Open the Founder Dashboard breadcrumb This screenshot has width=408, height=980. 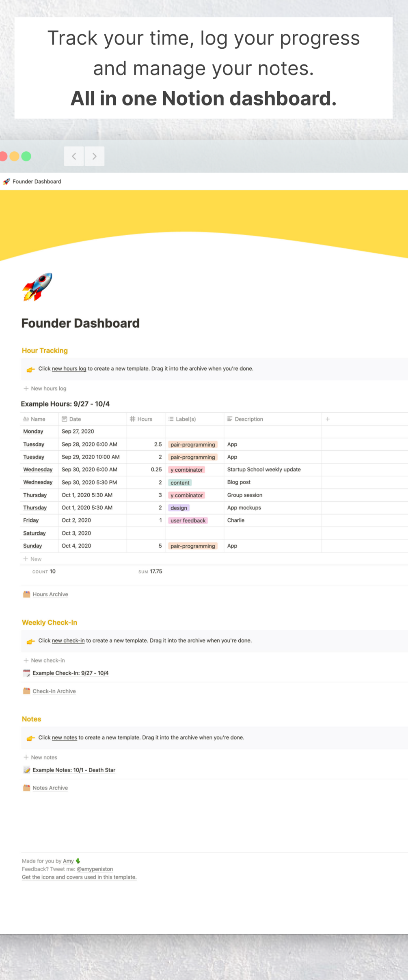coord(37,182)
